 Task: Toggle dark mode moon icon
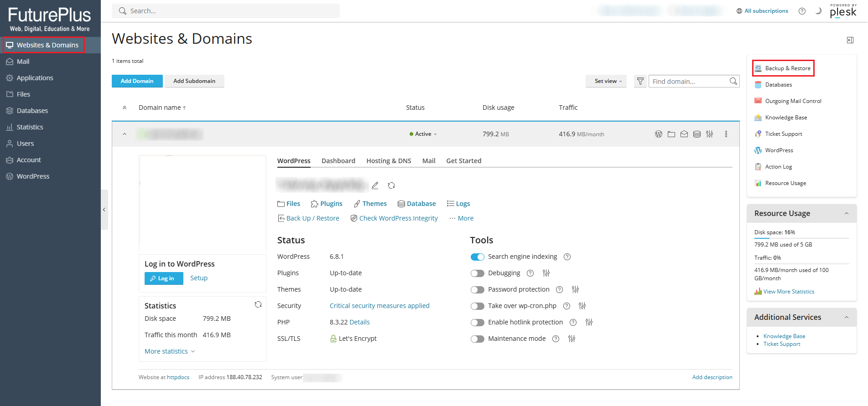tap(818, 11)
